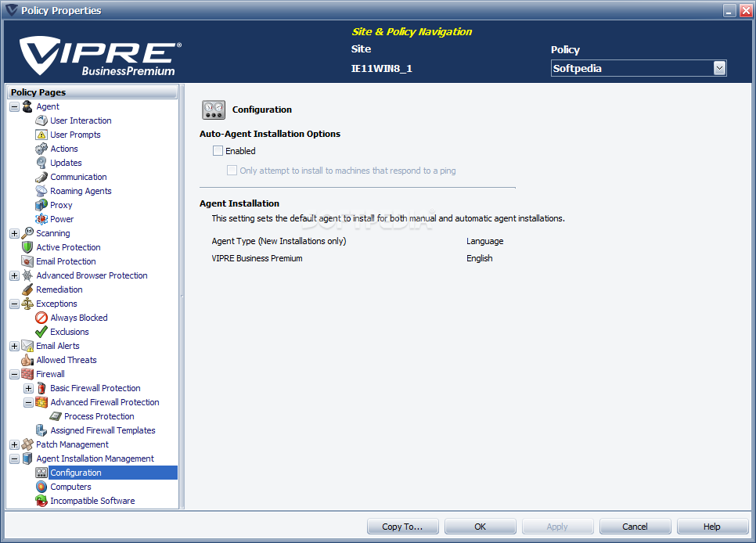
Task: Click the Apply button
Action: click(x=557, y=527)
